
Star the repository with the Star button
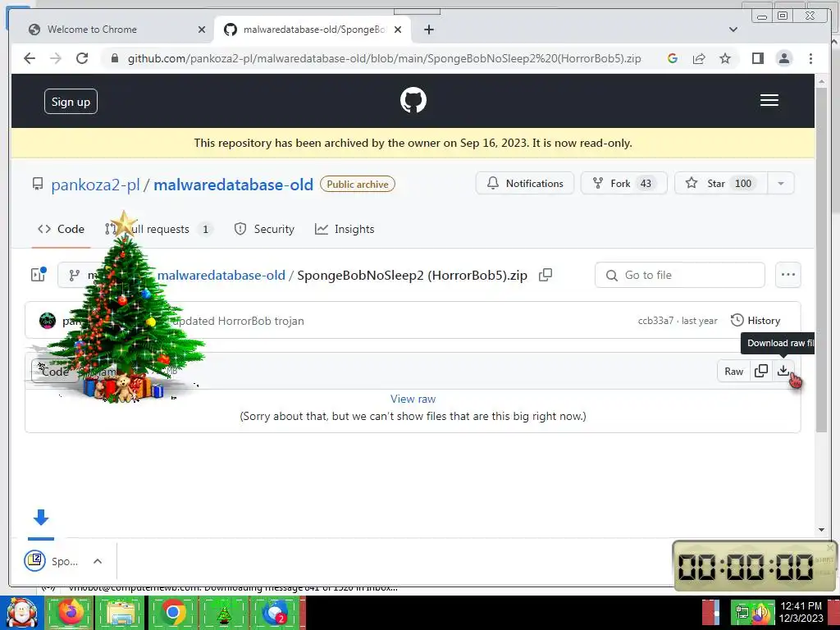click(x=721, y=183)
